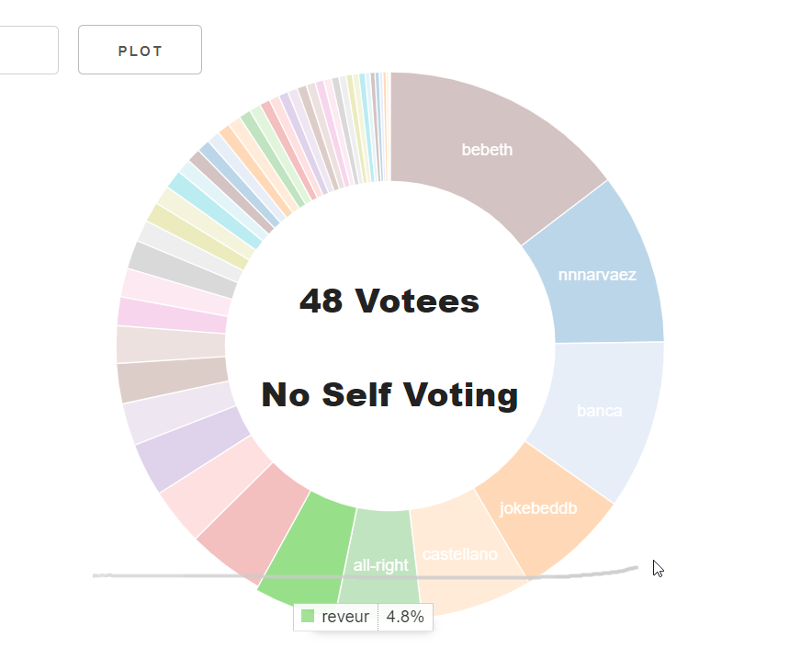Click the PLOT button
The height and width of the screenshot is (648, 812).
pos(140,50)
